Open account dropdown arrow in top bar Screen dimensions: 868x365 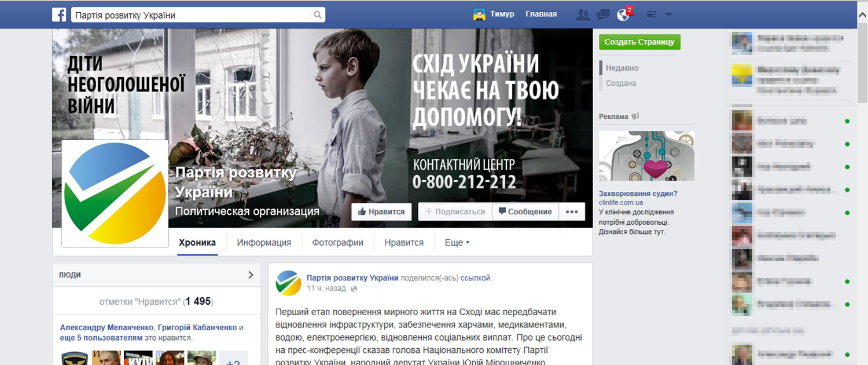pos(668,15)
